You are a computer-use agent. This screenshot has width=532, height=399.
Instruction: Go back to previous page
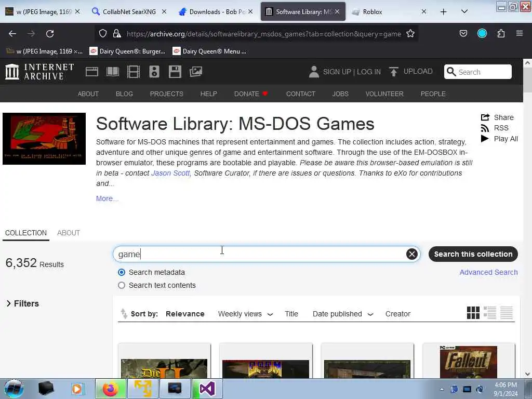12,34
